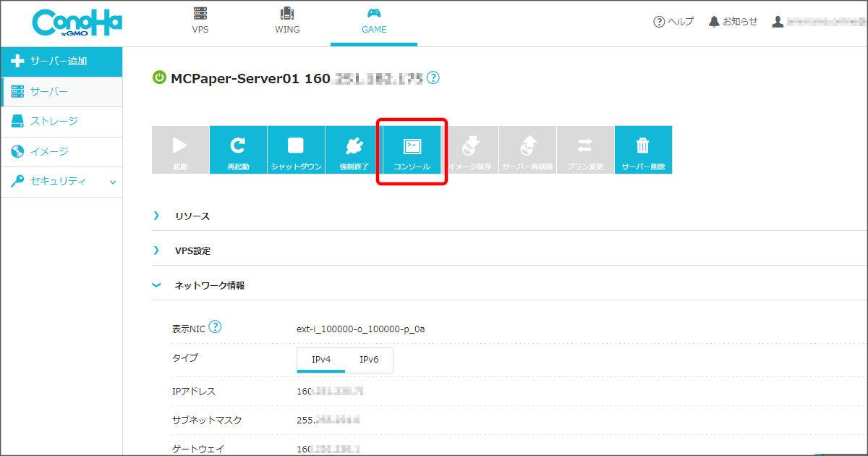Open the コンソール console

tap(412, 150)
